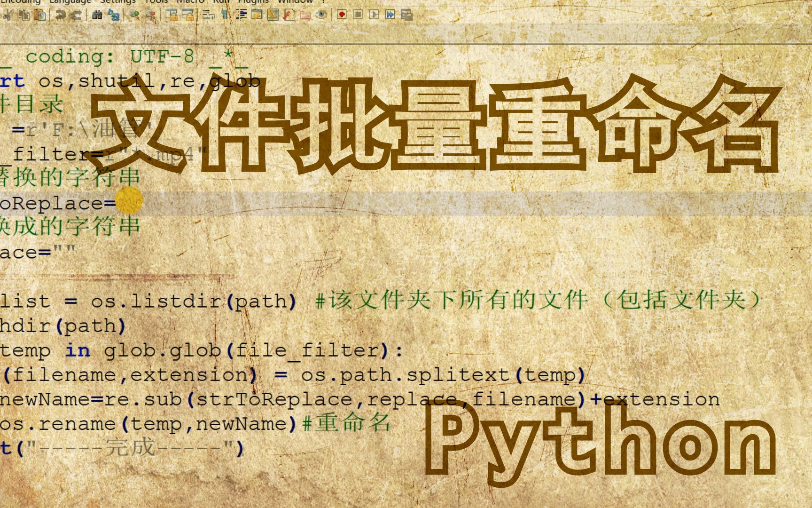Image resolution: width=812 pixels, height=508 pixels.
Task: Zoom out using the magnifier minus icon
Action: (x=150, y=15)
